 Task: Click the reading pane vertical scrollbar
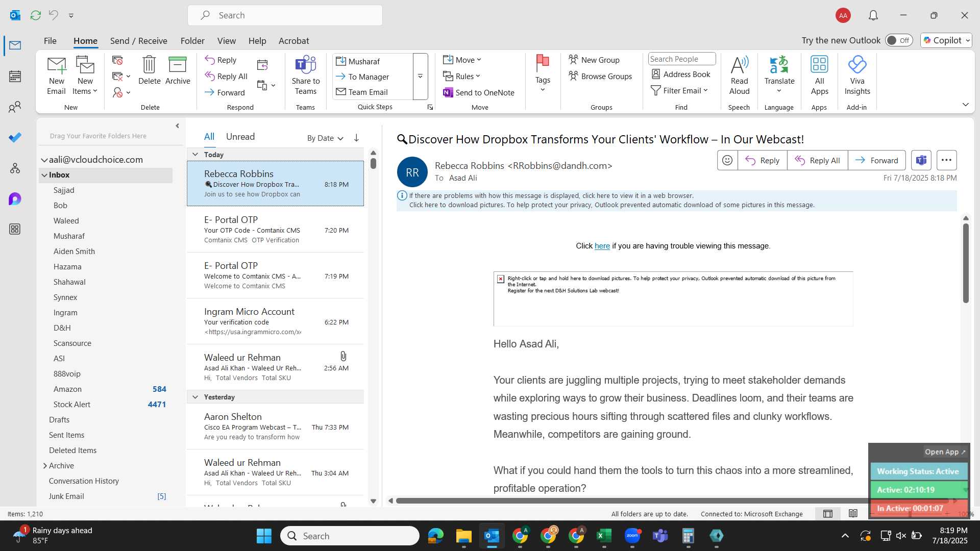point(966,263)
